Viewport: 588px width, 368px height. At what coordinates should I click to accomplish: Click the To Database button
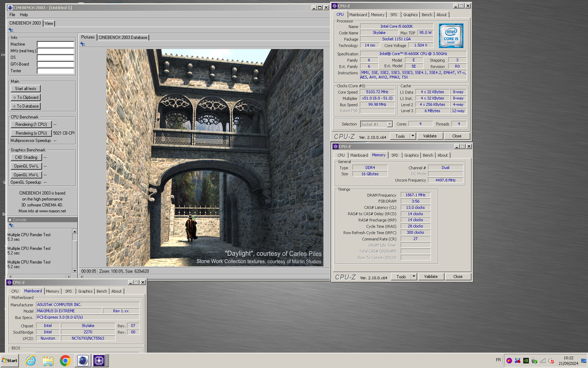click(26, 106)
